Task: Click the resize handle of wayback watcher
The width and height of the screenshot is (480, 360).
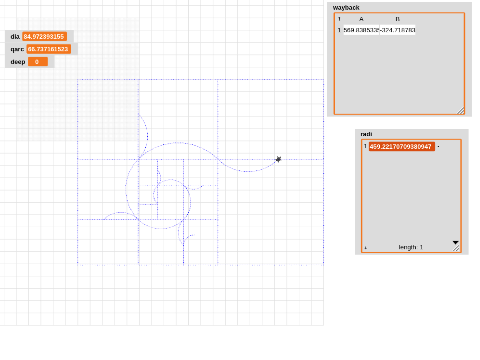Action: [461, 111]
